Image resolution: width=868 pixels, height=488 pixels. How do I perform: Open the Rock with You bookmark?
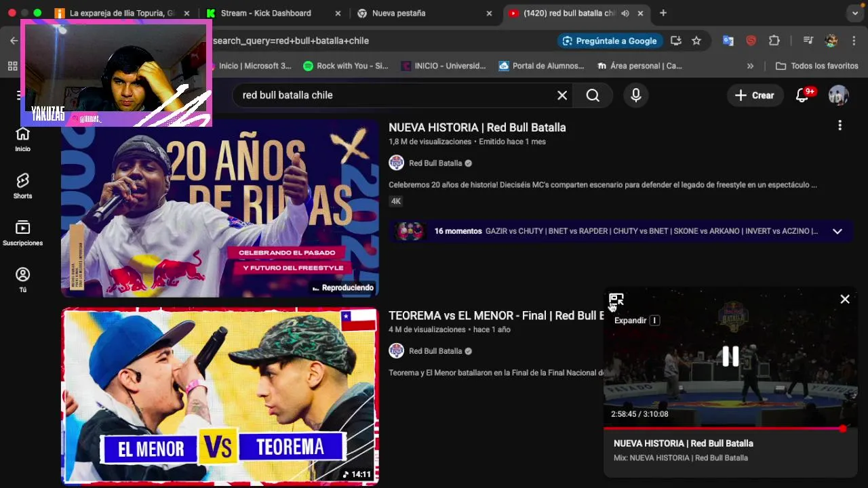[346, 66]
